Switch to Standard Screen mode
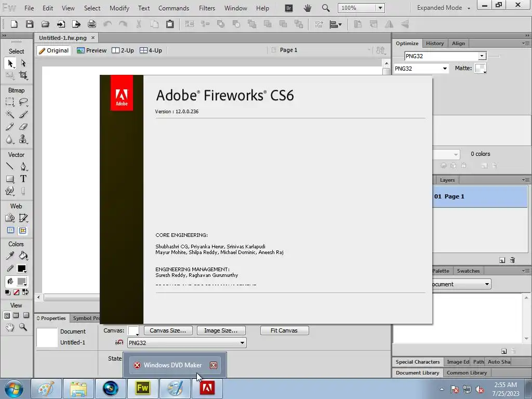The image size is (532, 399). 7,315
